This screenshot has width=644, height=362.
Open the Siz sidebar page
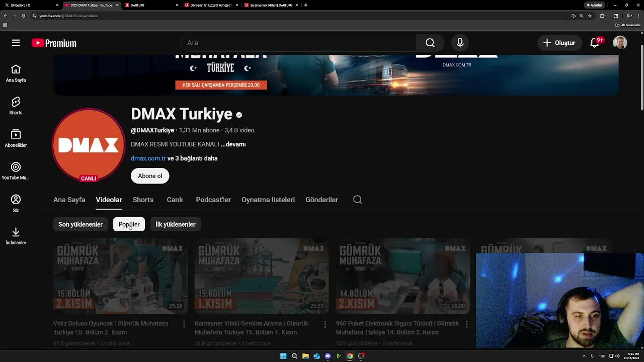pos(16,204)
